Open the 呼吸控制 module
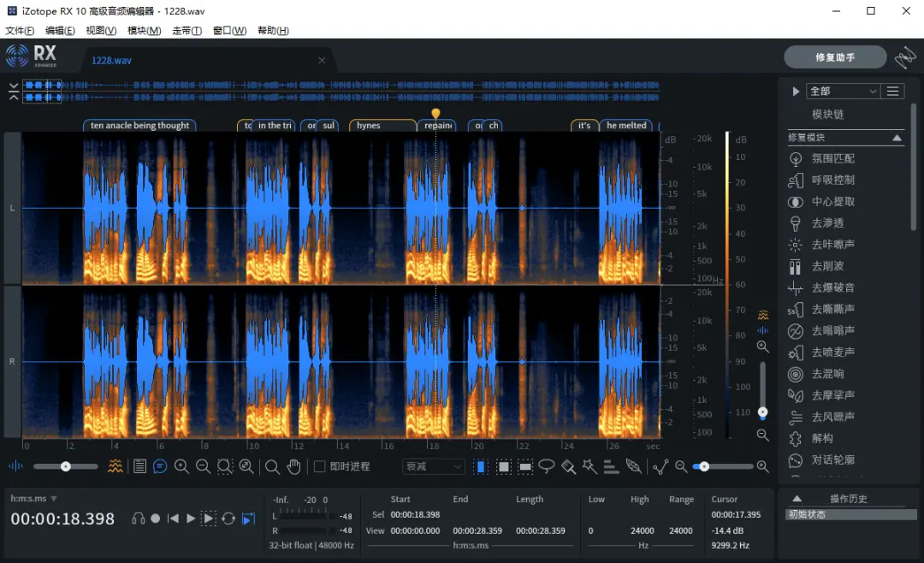This screenshot has width=924, height=563. pos(832,180)
